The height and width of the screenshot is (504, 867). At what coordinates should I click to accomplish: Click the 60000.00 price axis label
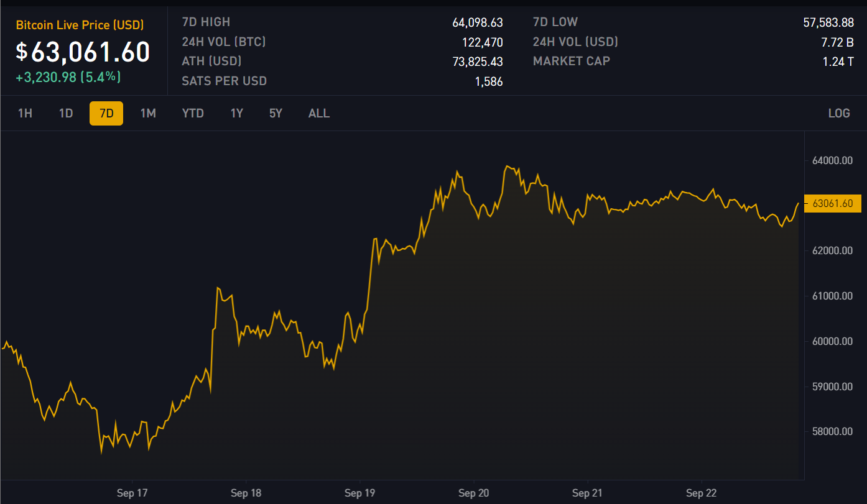(832, 341)
